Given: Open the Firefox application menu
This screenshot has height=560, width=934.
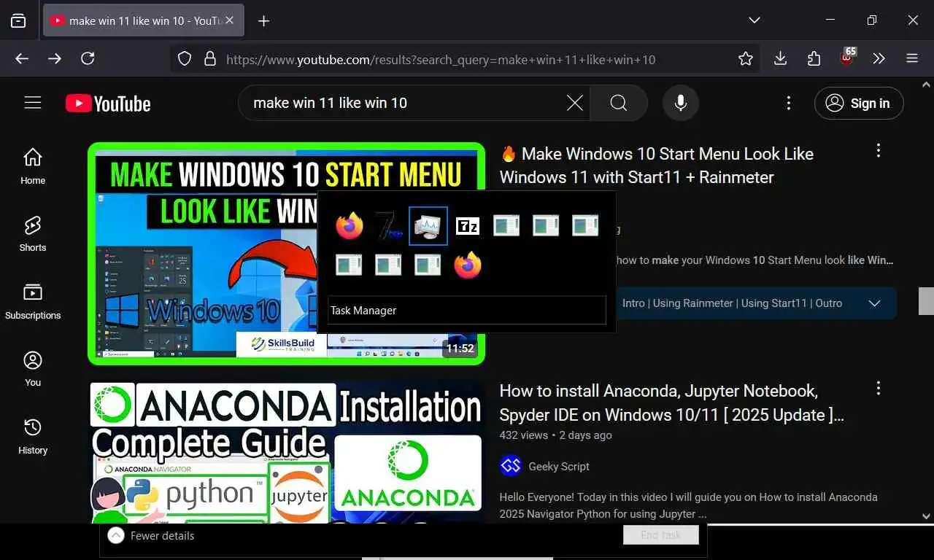Looking at the screenshot, I should 912,58.
